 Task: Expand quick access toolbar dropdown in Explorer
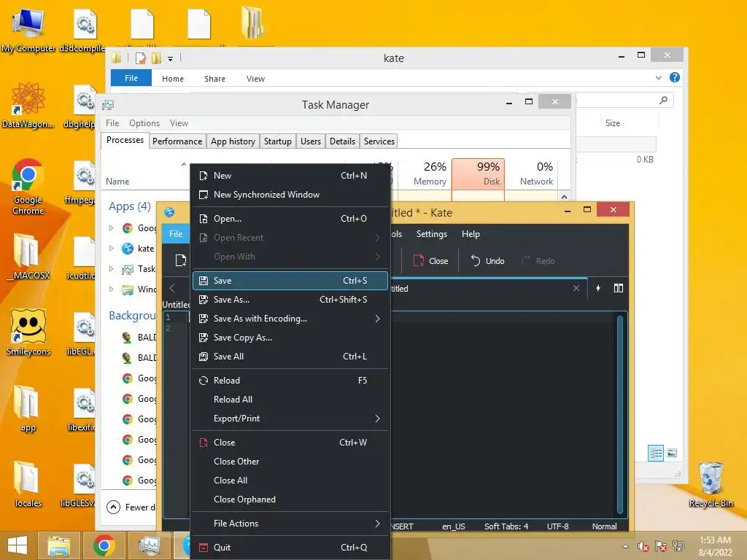(x=170, y=59)
